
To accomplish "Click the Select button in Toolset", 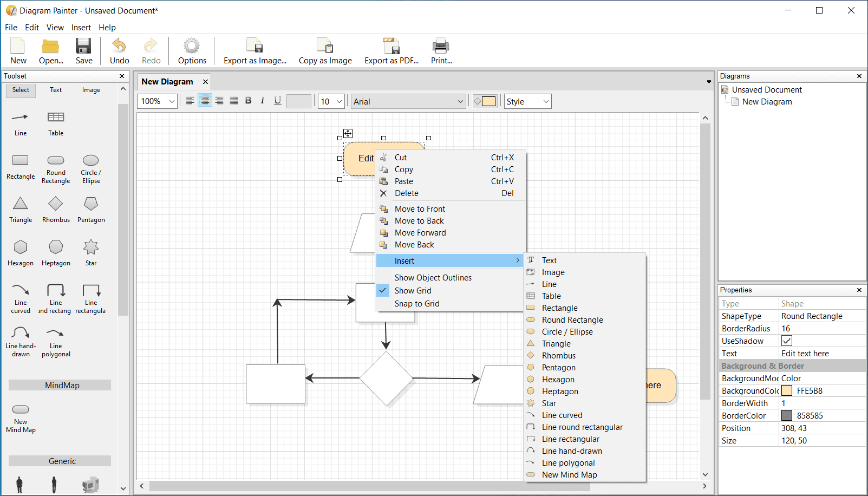I will (21, 90).
